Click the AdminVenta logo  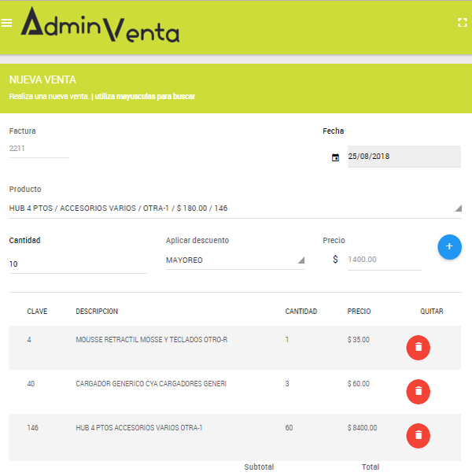[x=100, y=25]
